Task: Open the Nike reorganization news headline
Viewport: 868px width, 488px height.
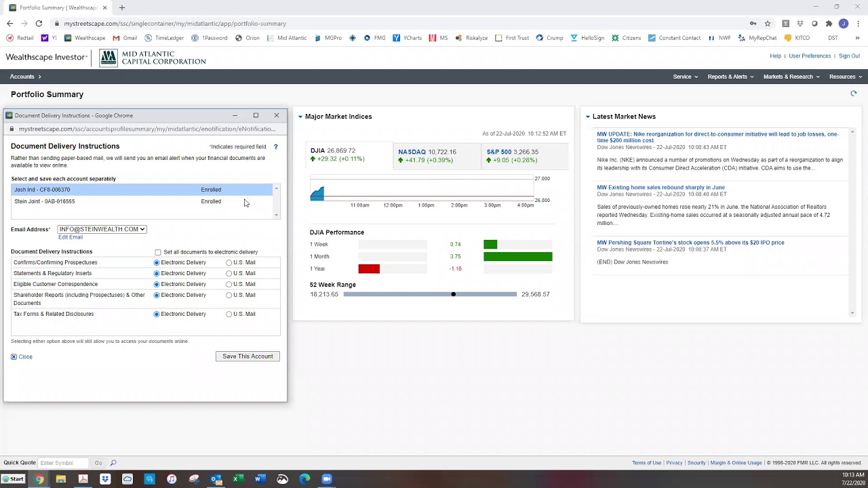Action: (x=717, y=137)
